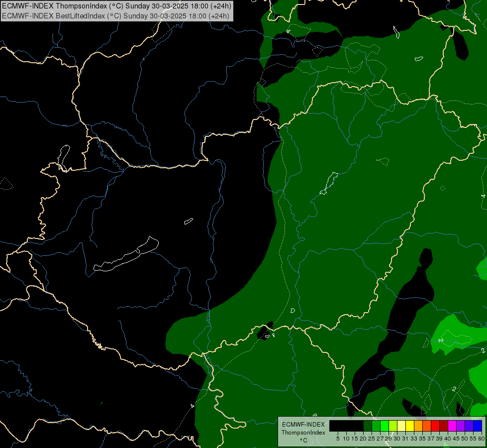Select the bright green 27-29 legend swatch
The height and width of the screenshot is (448, 487).
(385, 426)
